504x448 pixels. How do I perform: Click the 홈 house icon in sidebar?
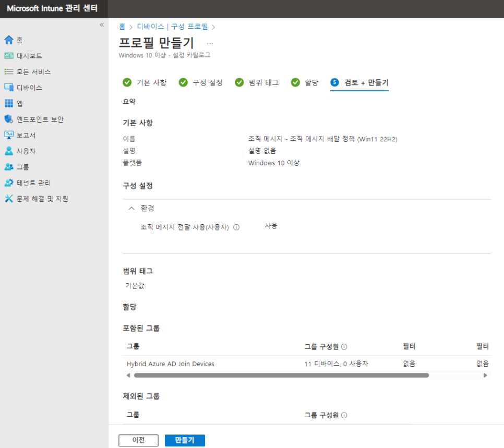9,40
